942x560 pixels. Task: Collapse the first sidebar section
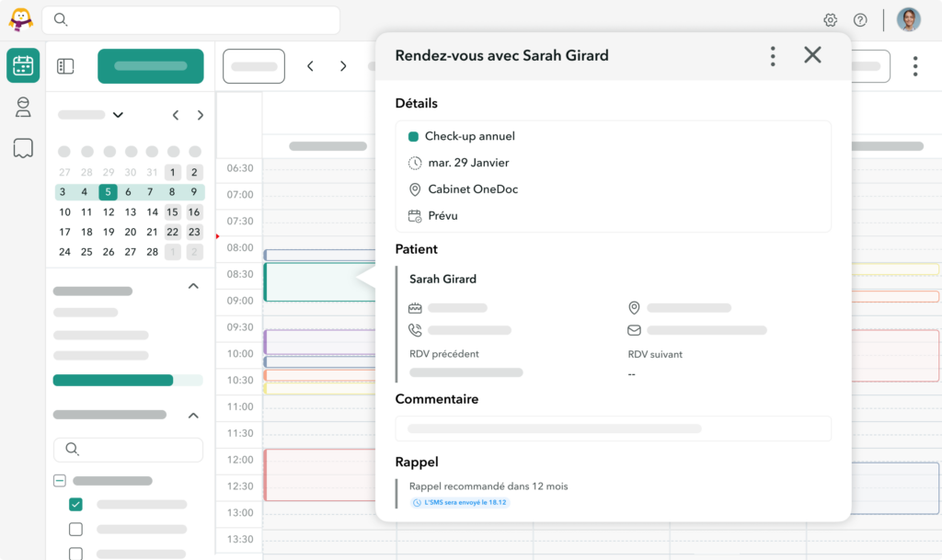(x=193, y=286)
